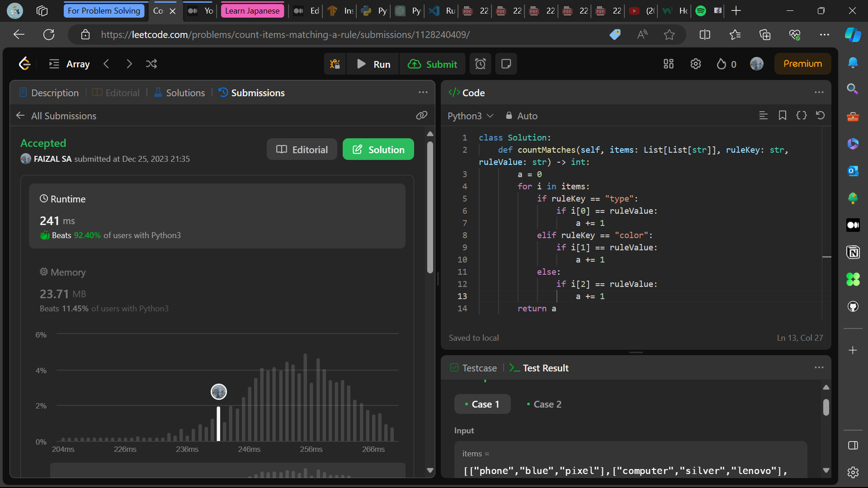Format code using braces icon
Viewport: 868px width, 488px height.
pyautogui.click(x=801, y=116)
